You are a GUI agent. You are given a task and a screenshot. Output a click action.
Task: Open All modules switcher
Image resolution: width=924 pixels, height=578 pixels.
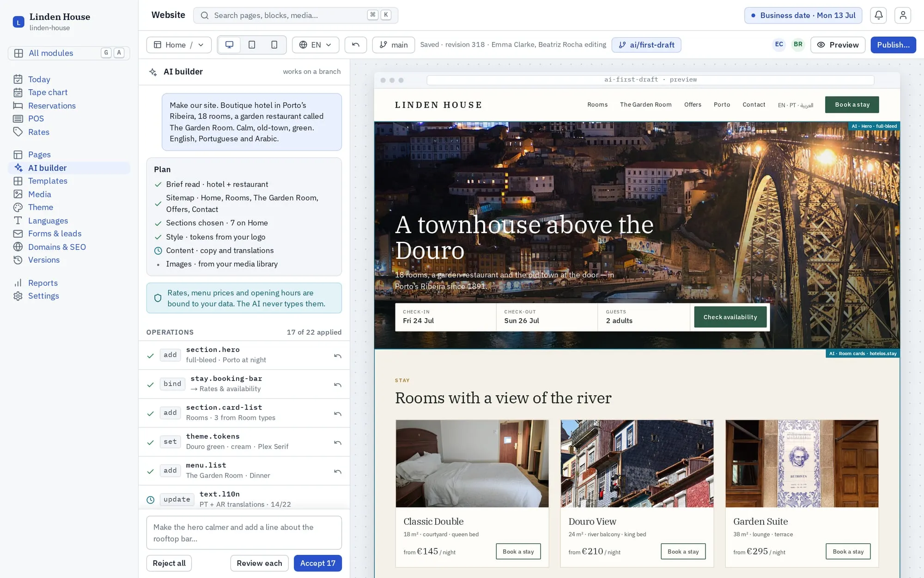(x=69, y=53)
